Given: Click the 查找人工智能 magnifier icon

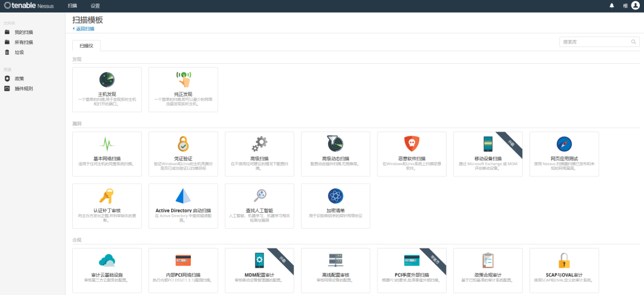Looking at the screenshot, I should click(x=259, y=195).
